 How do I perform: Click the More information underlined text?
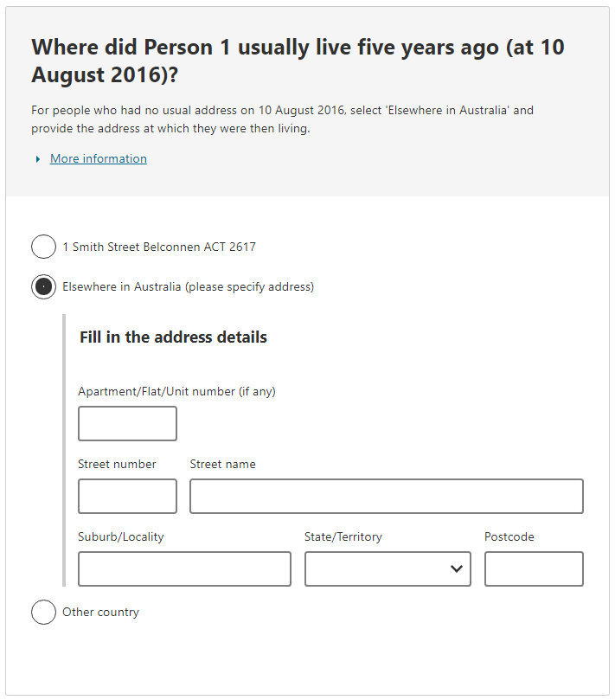tap(98, 158)
